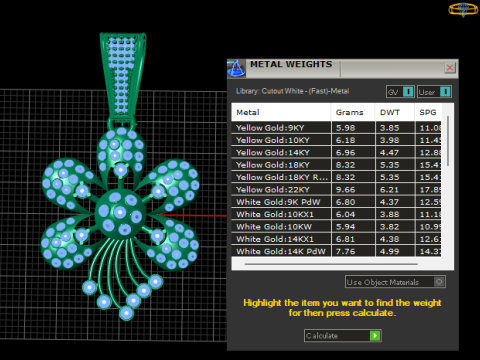The height and width of the screenshot is (360, 480).
Task: Select the White Gold:14K PdW row
Action: point(336,251)
